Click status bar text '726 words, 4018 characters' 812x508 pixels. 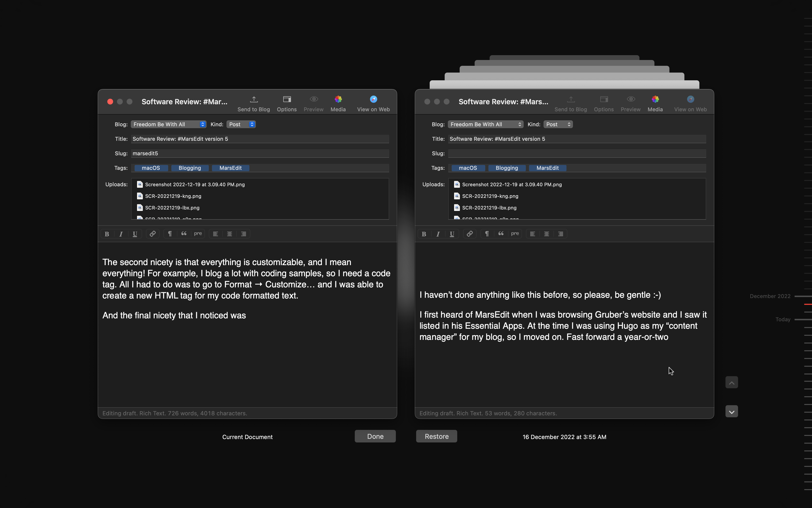207,413
